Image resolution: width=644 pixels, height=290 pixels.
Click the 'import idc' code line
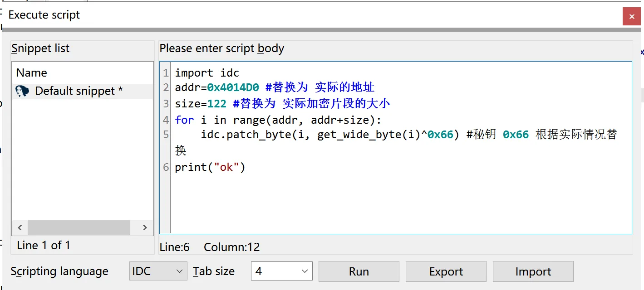pos(207,73)
